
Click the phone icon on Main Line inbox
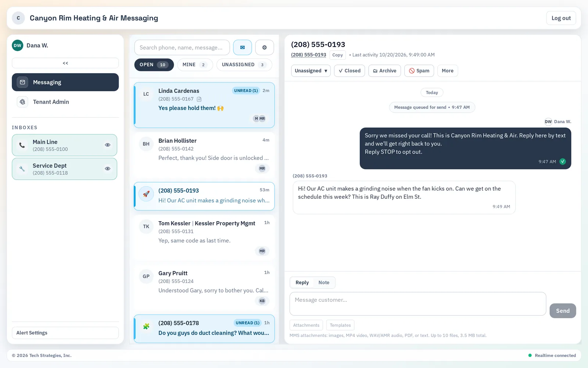point(22,145)
